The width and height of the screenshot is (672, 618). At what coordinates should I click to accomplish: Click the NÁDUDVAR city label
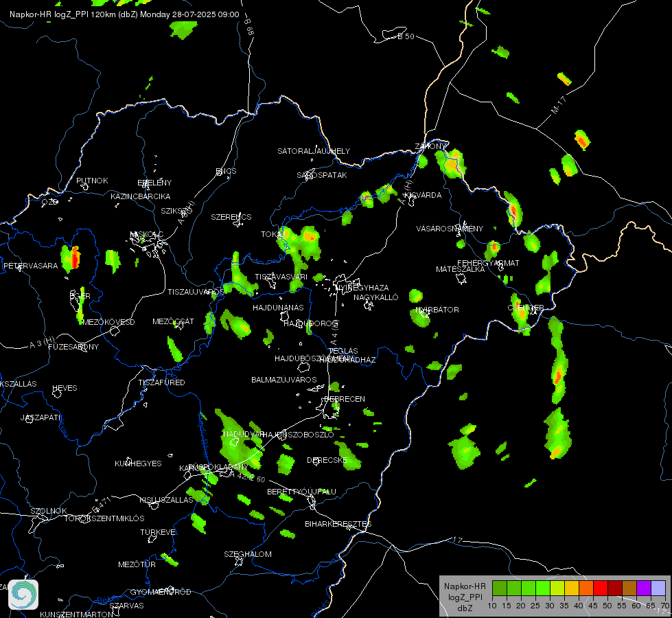pyautogui.click(x=244, y=434)
